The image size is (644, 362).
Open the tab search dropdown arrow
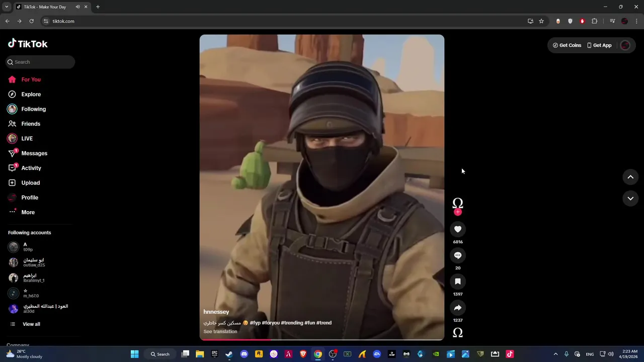pyautogui.click(x=7, y=7)
